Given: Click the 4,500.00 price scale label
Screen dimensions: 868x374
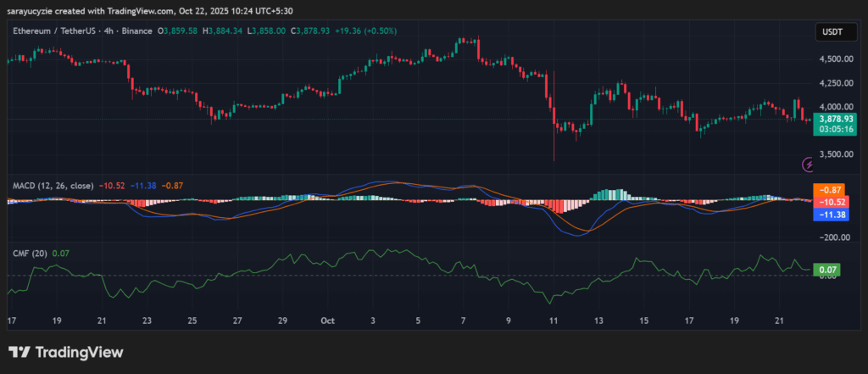Looking at the screenshot, I should coord(835,59).
